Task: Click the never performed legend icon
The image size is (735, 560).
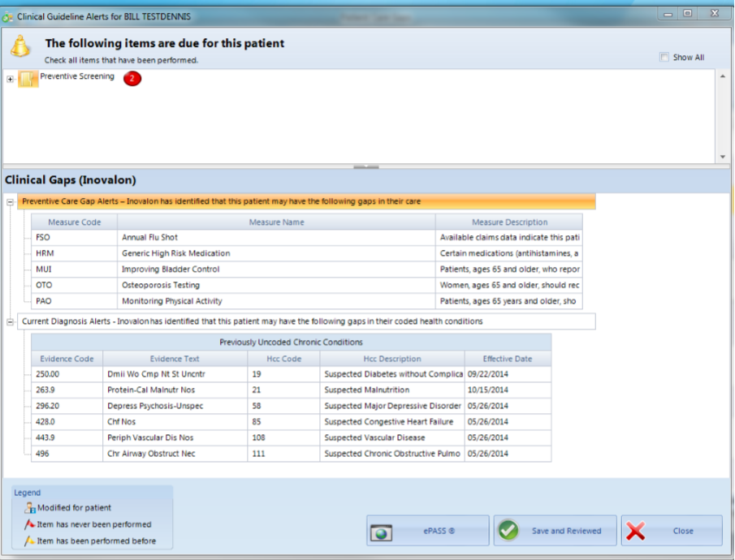Action: pos(30,525)
